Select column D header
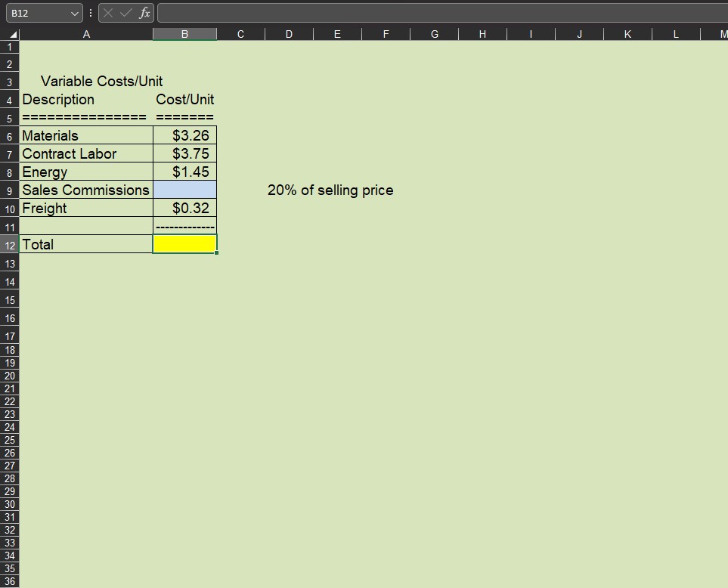Screen dimensions: 728x588 [x=289, y=34]
